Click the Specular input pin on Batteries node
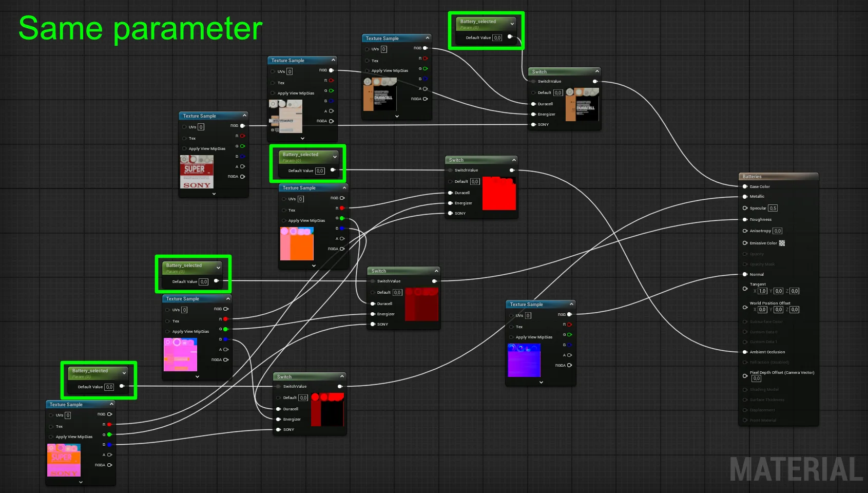This screenshot has height=493, width=868. click(745, 208)
